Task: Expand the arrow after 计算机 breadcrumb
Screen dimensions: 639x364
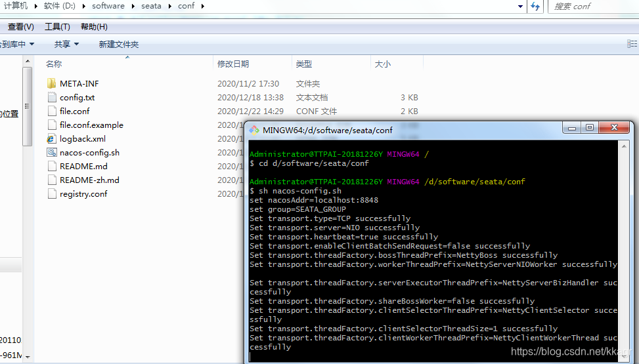Action: (x=36, y=6)
